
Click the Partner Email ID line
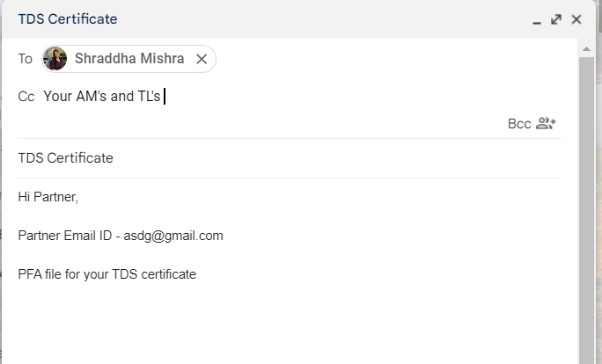(121, 236)
